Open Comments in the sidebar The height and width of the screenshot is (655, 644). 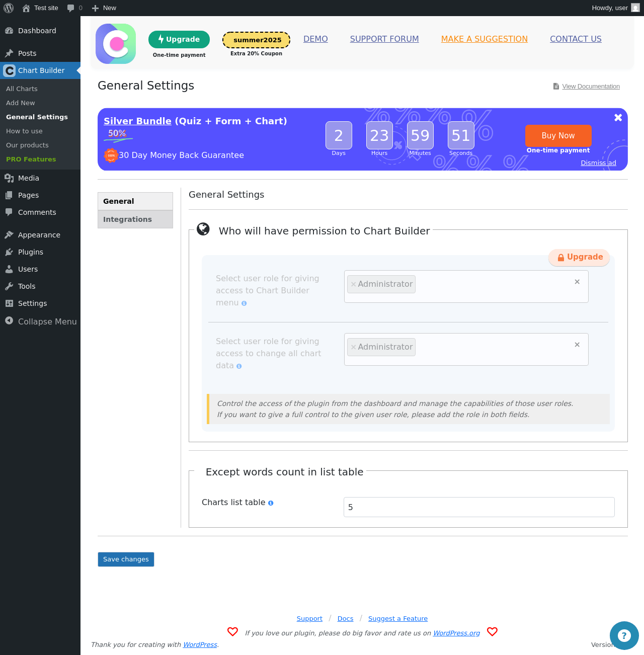pos(40,212)
